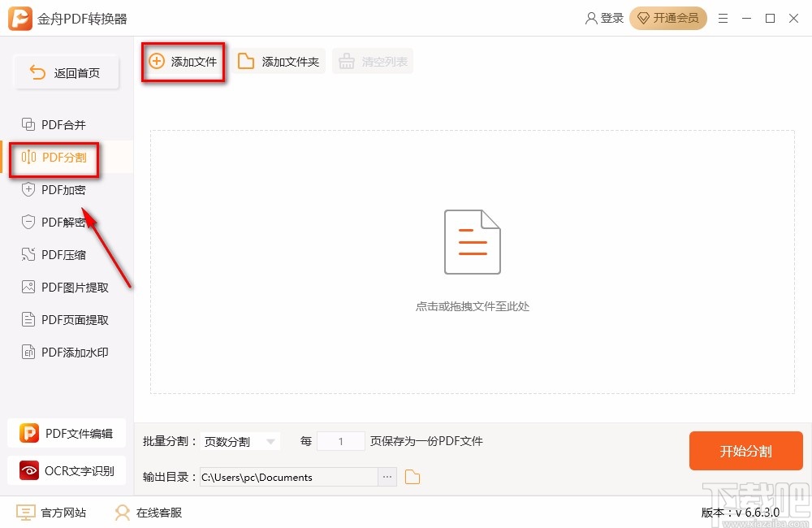Go back via 返回首页 button
Image resolution: width=812 pixels, height=528 pixels.
[66, 72]
